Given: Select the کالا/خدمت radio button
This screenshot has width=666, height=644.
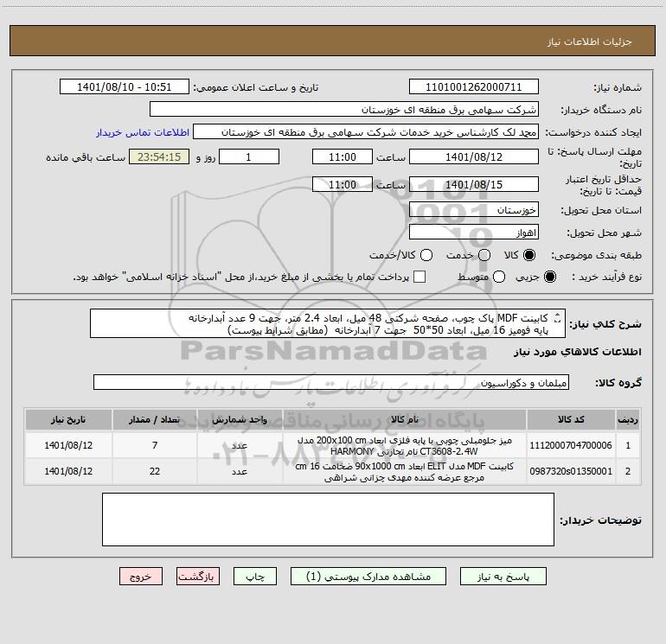Looking at the screenshot, I should (426, 255).
